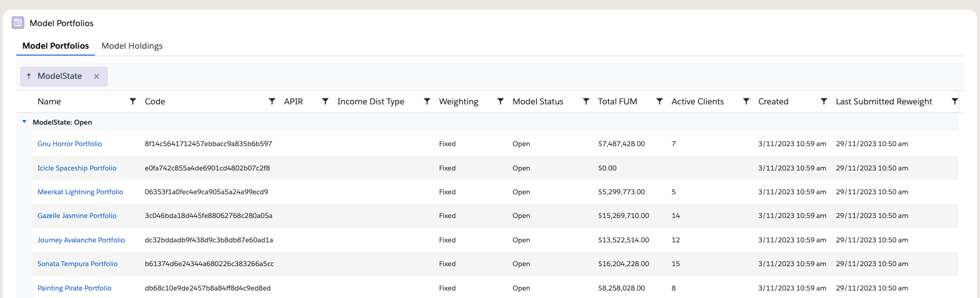
Task: Click the Icicle Spaceship Portfolio link
Action: [76, 168]
